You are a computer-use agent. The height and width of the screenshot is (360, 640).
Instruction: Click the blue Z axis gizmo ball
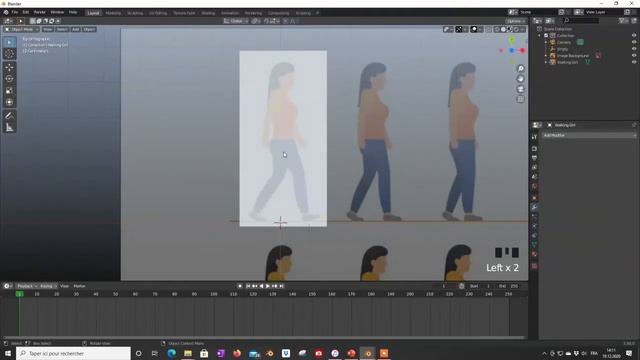click(x=512, y=50)
